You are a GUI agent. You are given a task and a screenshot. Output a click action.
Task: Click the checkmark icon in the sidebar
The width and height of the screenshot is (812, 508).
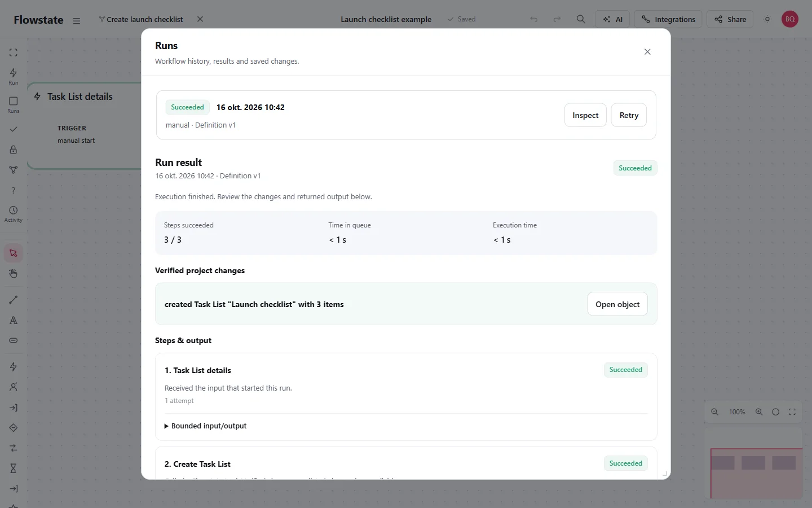(x=14, y=129)
